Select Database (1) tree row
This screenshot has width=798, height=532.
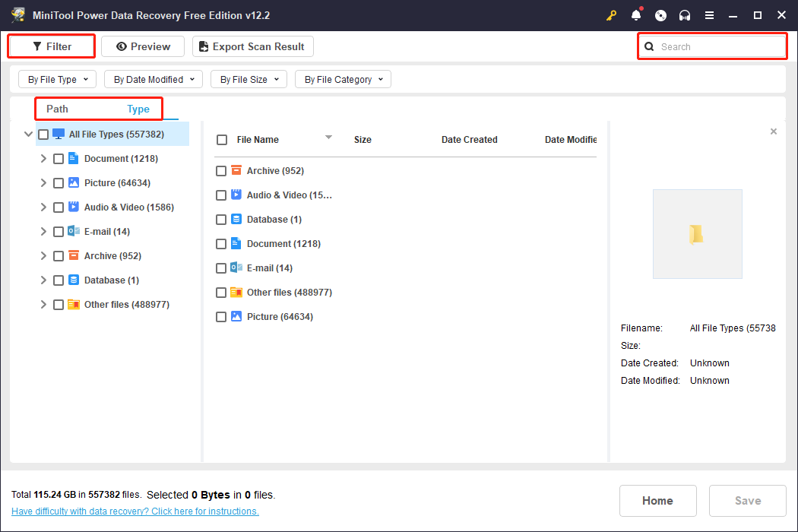pyautogui.click(x=113, y=280)
